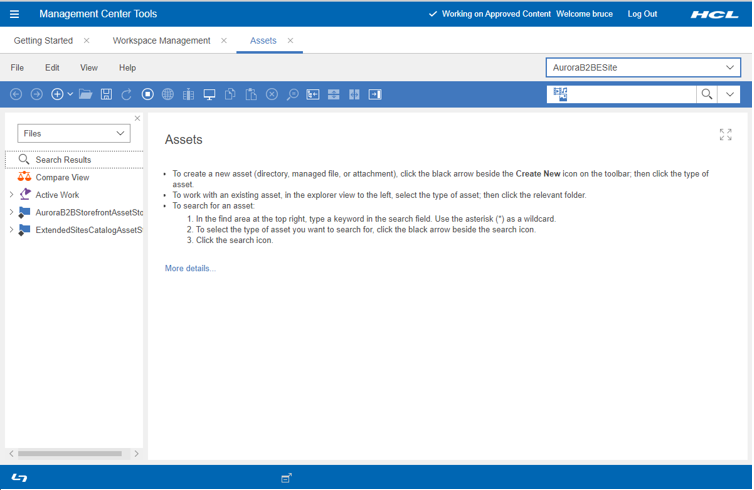Open the Create New dropdown arrow
Viewport: 754px width, 490px height.
(x=70, y=94)
